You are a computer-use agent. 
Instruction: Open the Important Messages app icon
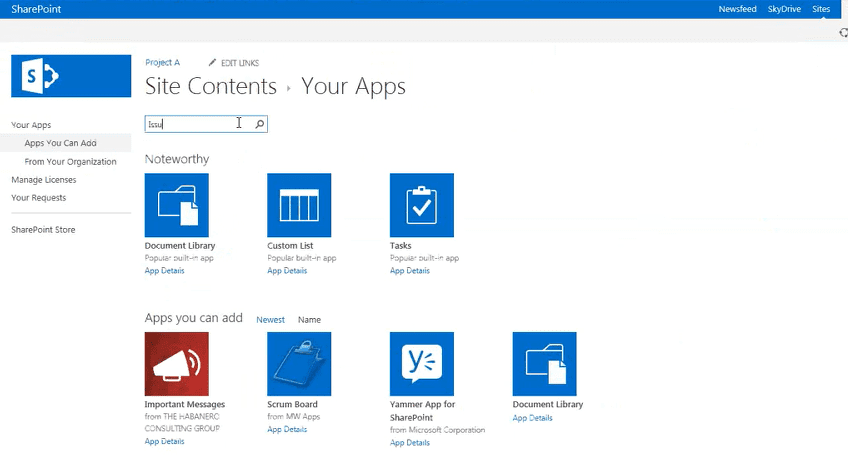pos(176,364)
